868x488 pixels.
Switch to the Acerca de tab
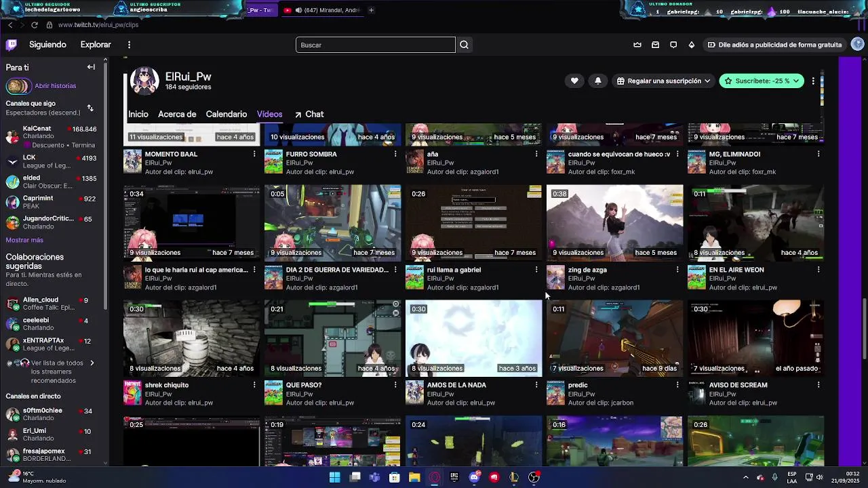click(177, 114)
